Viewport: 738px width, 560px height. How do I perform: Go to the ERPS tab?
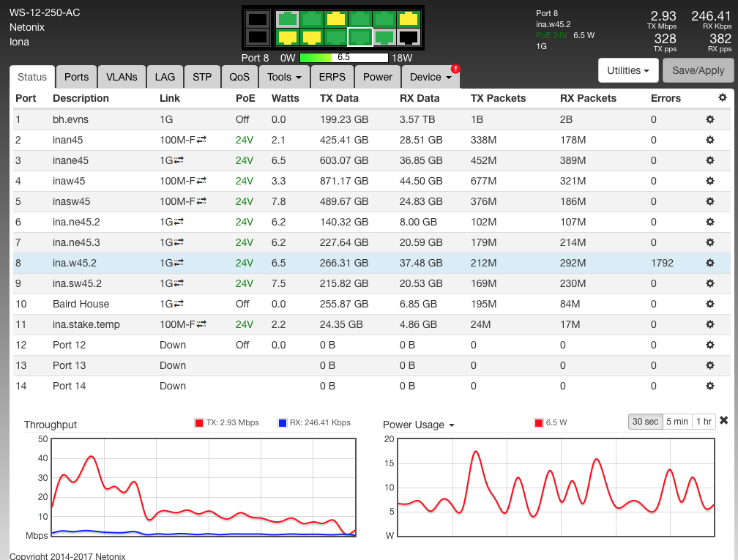(333, 77)
